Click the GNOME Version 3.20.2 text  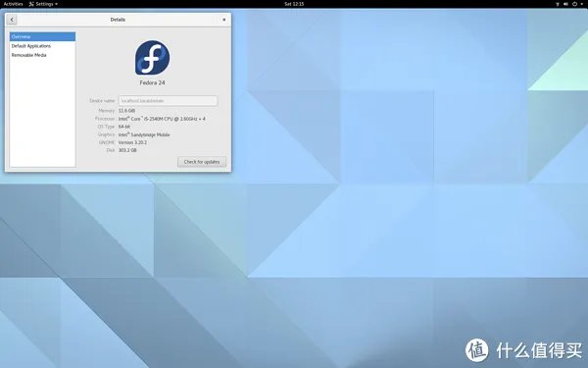pos(132,142)
